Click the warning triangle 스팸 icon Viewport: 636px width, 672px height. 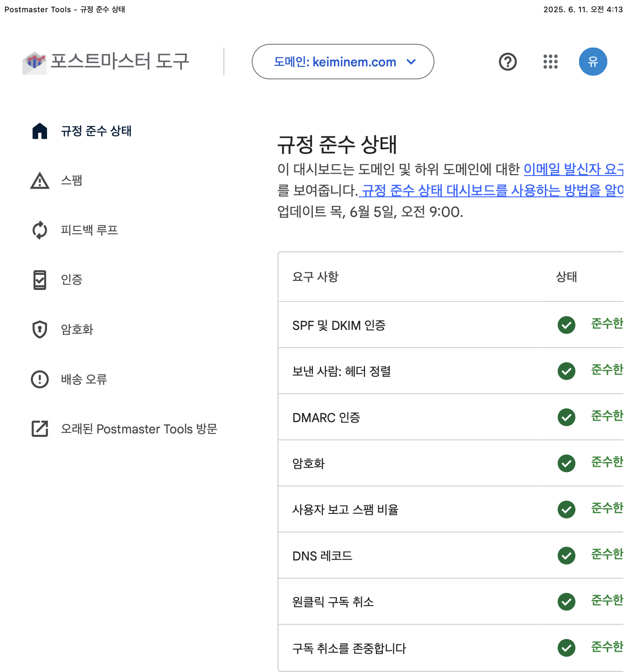coord(40,181)
